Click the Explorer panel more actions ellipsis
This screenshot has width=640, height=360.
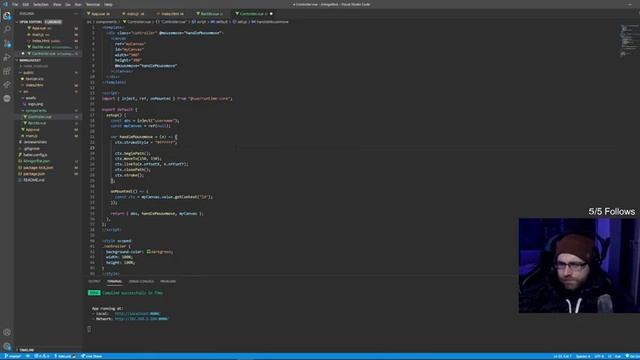pos(76,13)
